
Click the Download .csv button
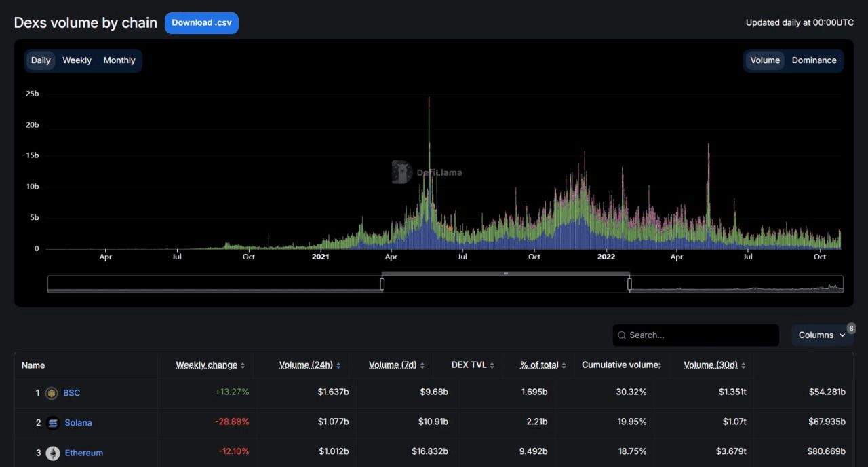pyautogui.click(x=201, y=22)
